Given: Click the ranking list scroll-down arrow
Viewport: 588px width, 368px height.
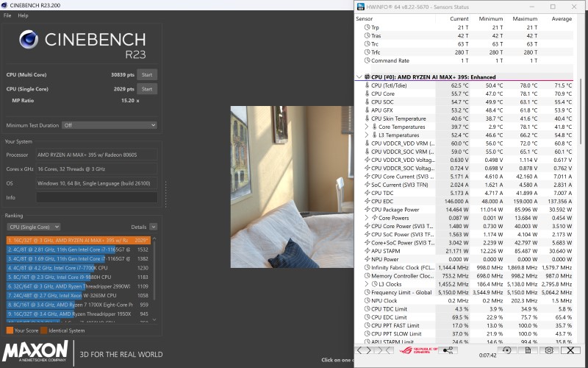Looking at the screenshot, I should click(x=154, y=320).
